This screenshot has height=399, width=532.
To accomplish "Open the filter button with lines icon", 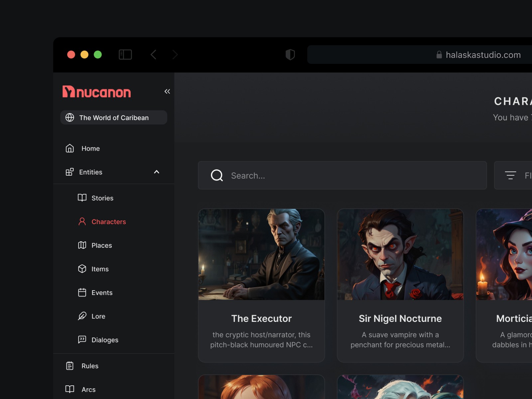I will pyautogui.click(x=513, y=175).
